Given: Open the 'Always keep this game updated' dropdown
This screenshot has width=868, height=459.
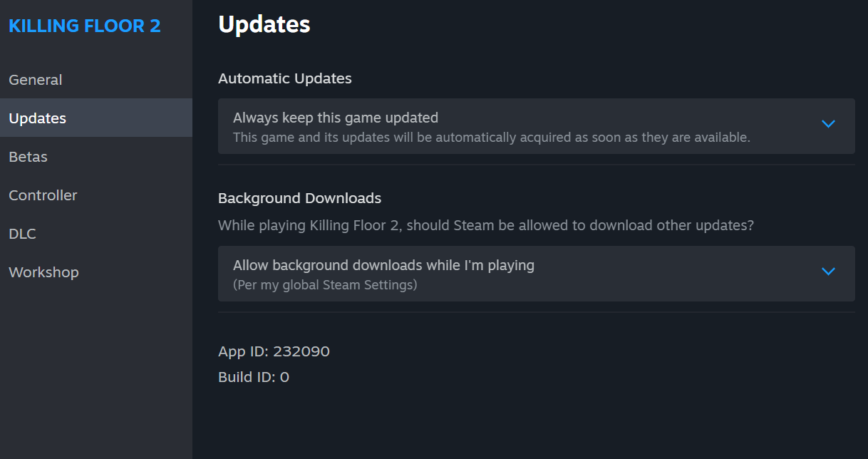Looking at the screenshot, I should [536, 126].
